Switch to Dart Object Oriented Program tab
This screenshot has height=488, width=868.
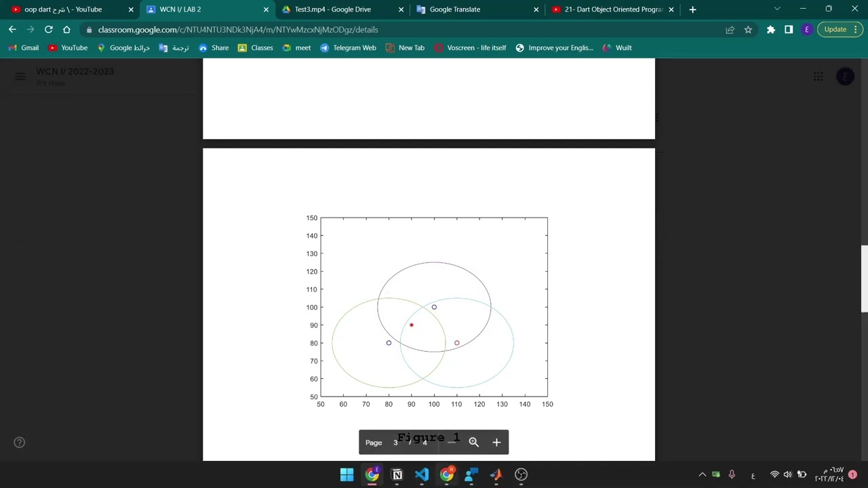pos(613,9)
